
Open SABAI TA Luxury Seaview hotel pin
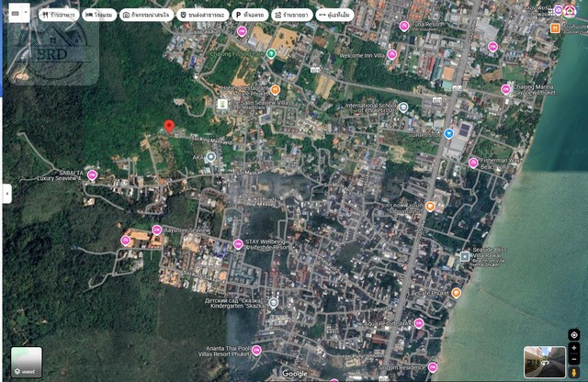(92, 174)
